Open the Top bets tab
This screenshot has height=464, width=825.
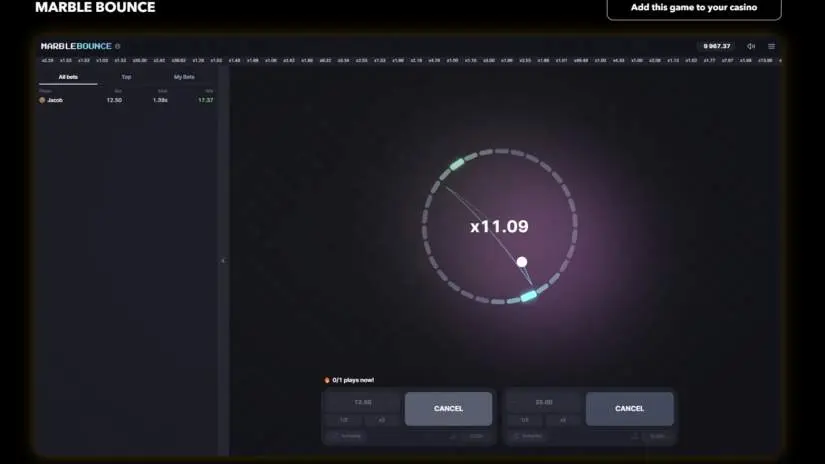126,77
